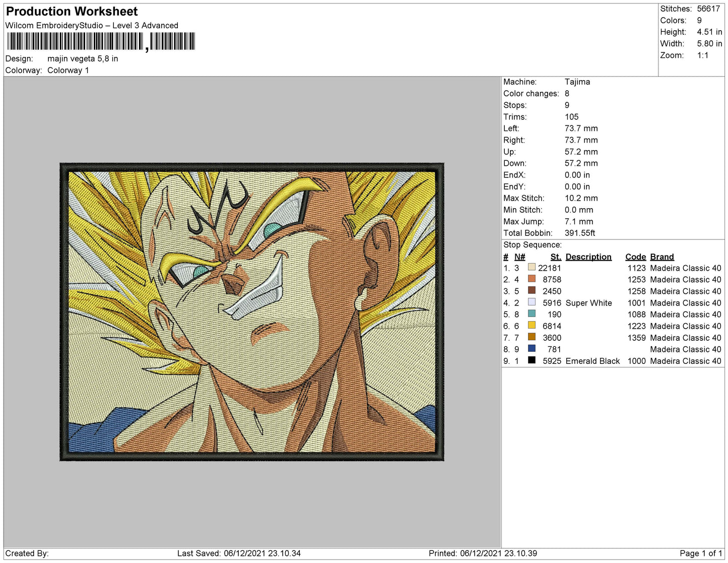
Task: Click the Stitches value 56617
Action: click(708, 9)
